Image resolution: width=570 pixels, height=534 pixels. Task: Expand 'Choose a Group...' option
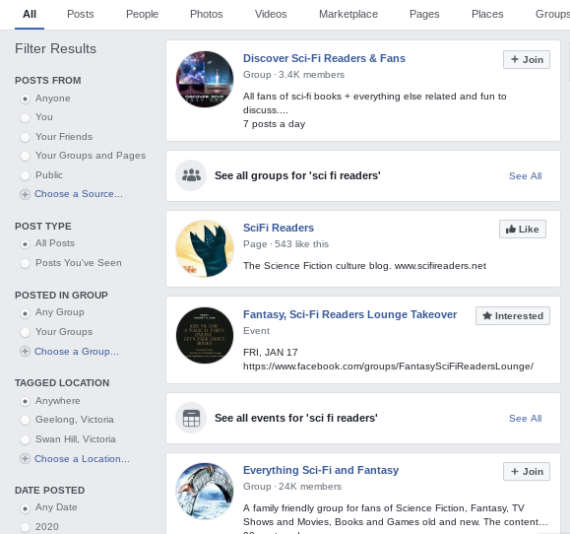click(x=76, y=352)
